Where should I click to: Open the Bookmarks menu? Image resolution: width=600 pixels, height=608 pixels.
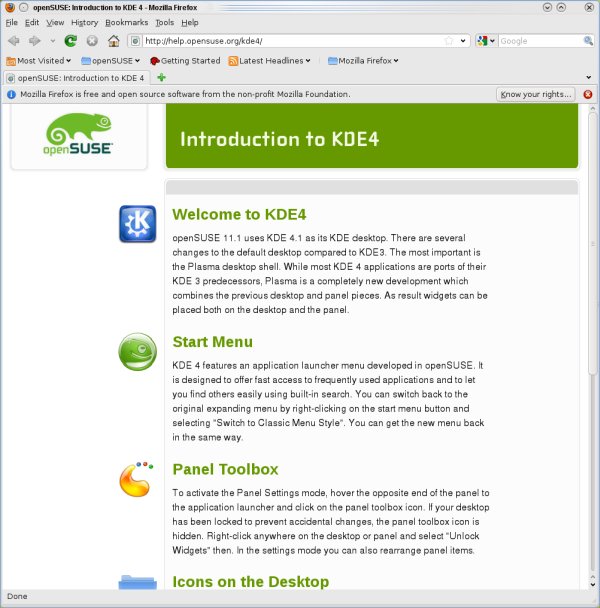(x=126, y=22)
